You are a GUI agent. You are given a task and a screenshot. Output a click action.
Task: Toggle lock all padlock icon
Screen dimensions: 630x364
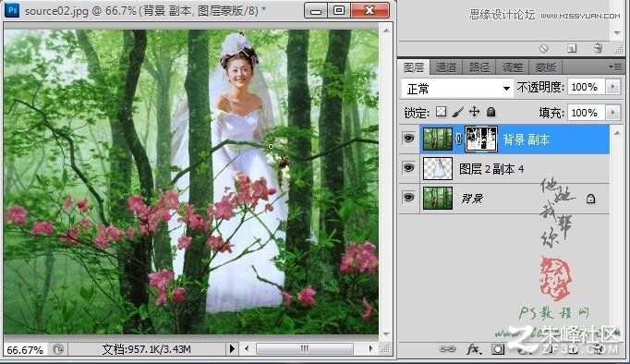[491, 112]
